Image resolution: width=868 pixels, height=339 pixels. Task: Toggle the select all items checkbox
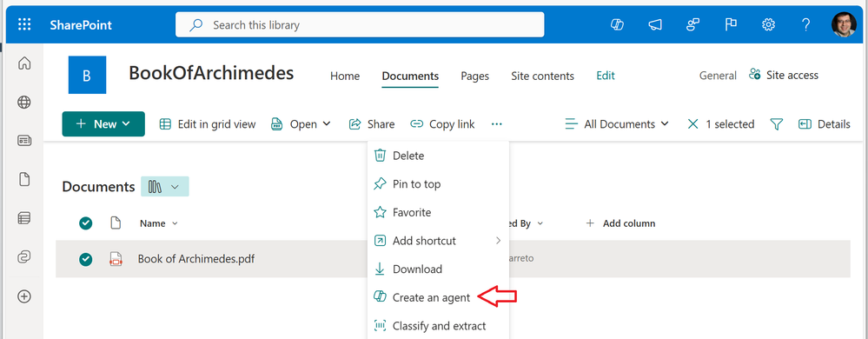[x=85, y=223]
